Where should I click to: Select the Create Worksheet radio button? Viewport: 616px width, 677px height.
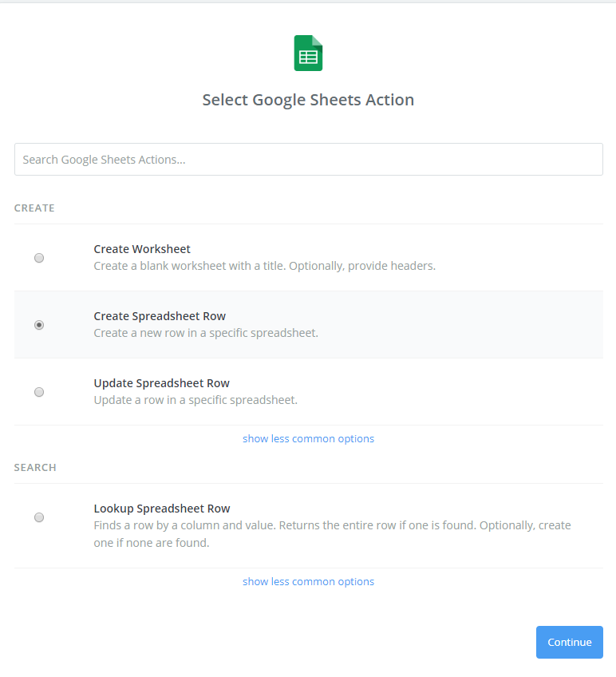pyautogui.click(x=39, y=258)
